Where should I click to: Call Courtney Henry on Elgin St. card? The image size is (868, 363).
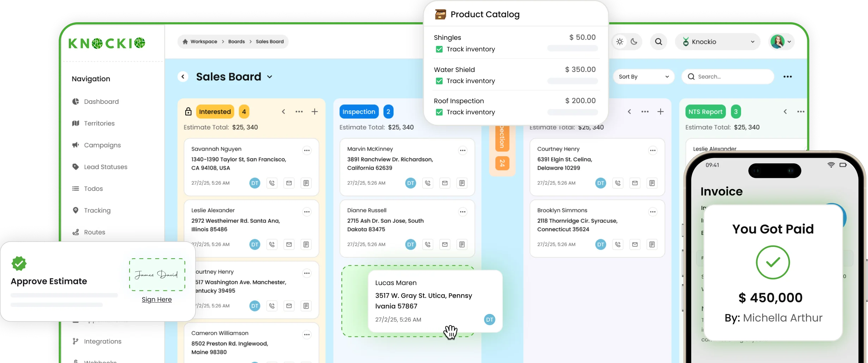[618, 183]
